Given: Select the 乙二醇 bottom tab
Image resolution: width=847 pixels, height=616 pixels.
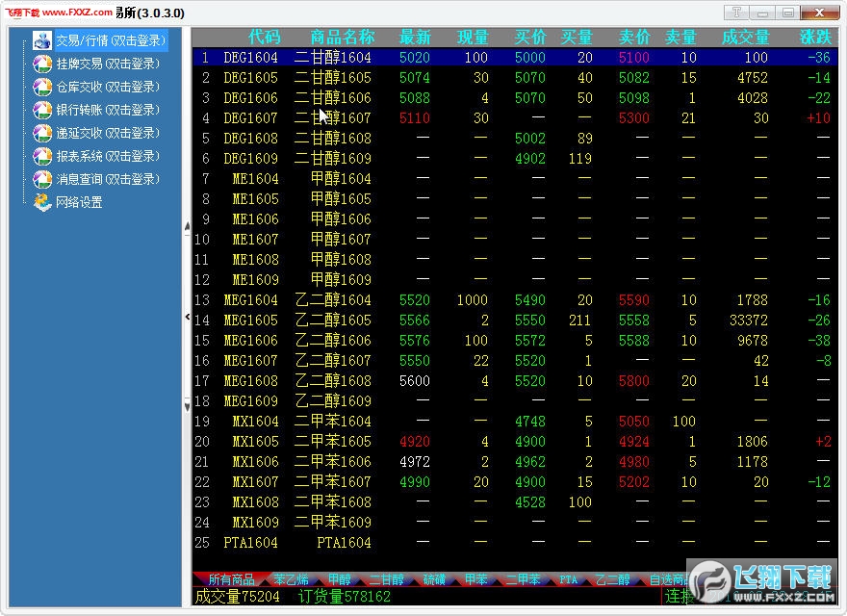Looking at the screenshot, I should (612, 579).
